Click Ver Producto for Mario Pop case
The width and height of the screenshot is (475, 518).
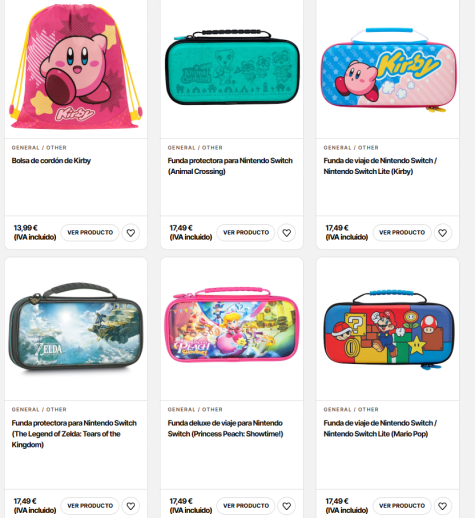tap(402, 506)
